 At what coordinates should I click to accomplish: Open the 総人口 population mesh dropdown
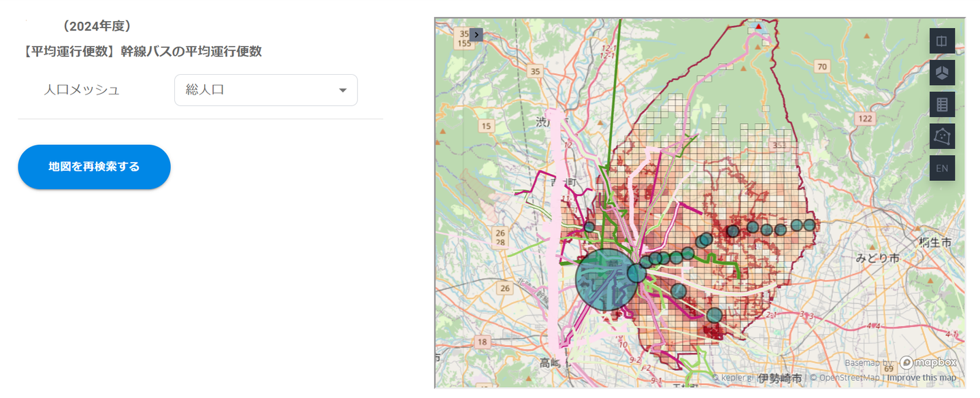266,90
